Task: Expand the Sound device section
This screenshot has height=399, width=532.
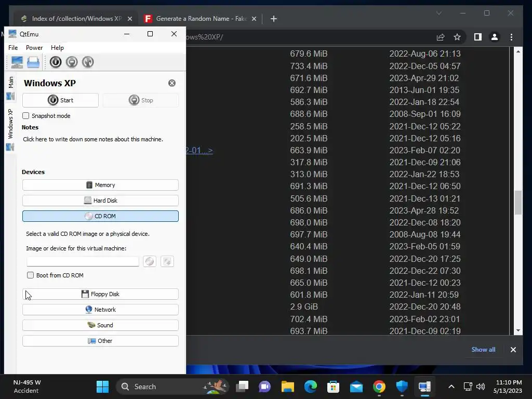Action: 100,325
